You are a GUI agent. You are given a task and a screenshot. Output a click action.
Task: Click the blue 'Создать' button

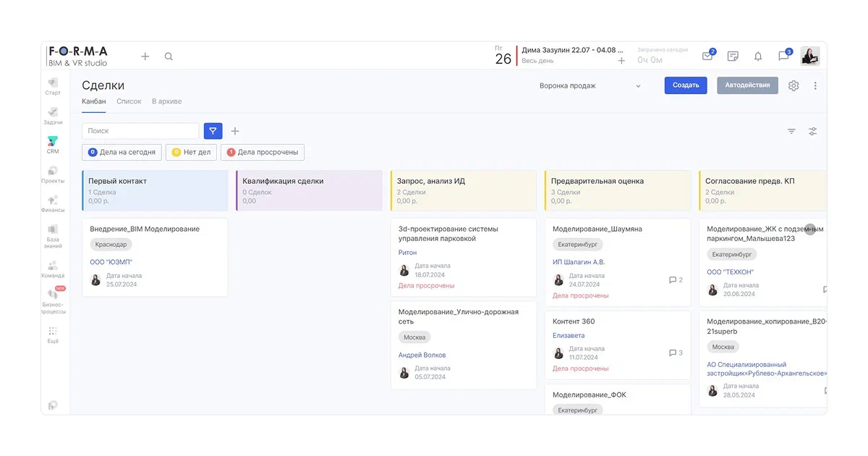tap(685, 85)
